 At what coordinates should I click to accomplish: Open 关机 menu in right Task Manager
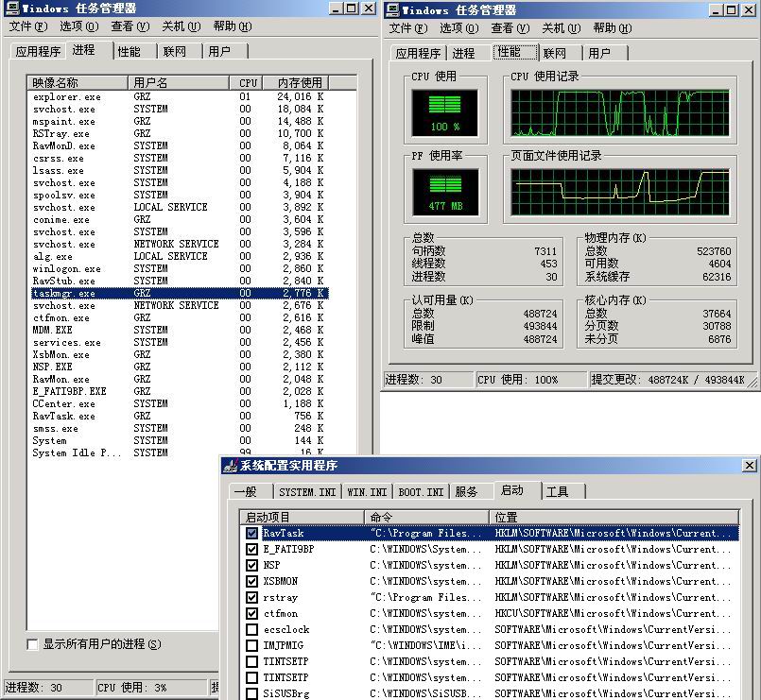point(561,28)
